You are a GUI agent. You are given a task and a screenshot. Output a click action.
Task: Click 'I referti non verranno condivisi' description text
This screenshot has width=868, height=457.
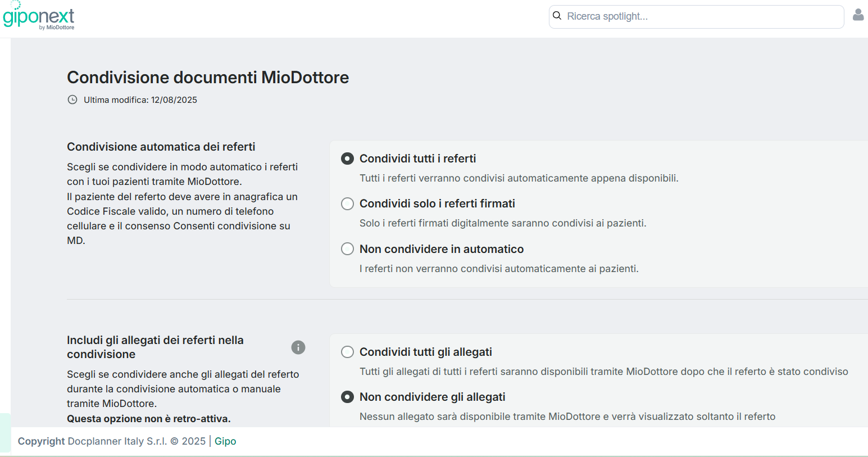tap(499, 269)
